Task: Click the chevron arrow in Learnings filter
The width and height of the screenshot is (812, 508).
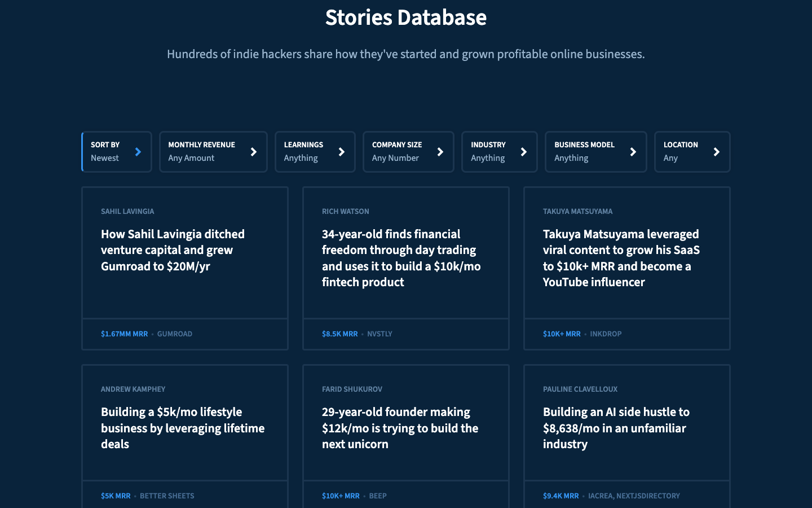Action: pos(342,152)
